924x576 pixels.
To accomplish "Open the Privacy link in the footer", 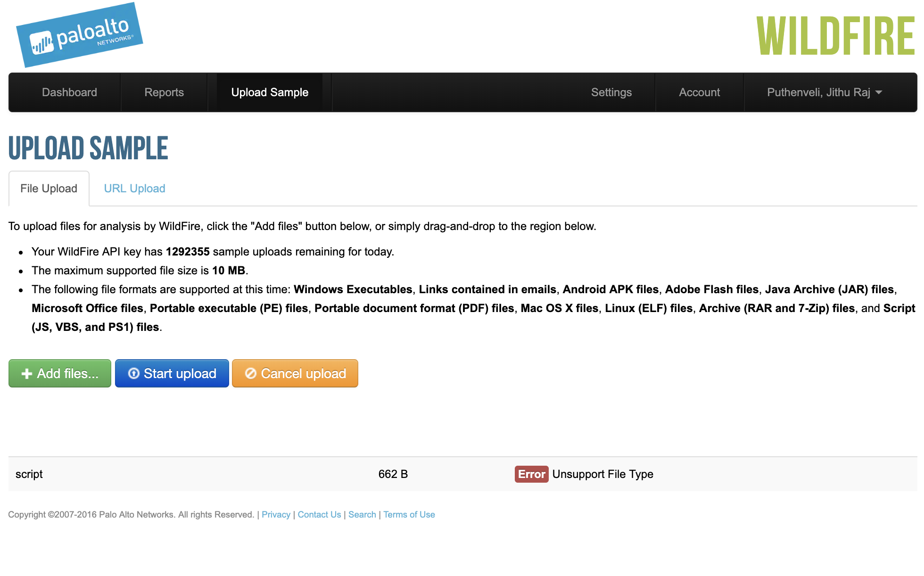I will click(x=276, y=514).
